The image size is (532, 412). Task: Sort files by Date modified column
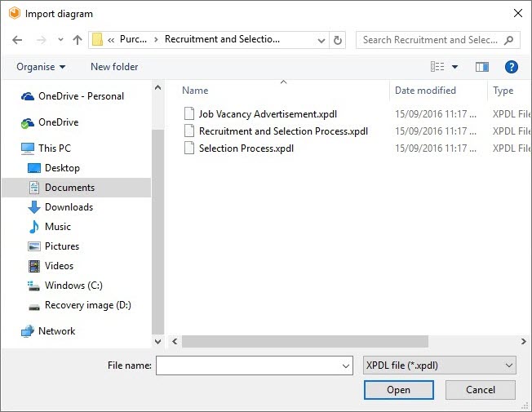point(425,91)
